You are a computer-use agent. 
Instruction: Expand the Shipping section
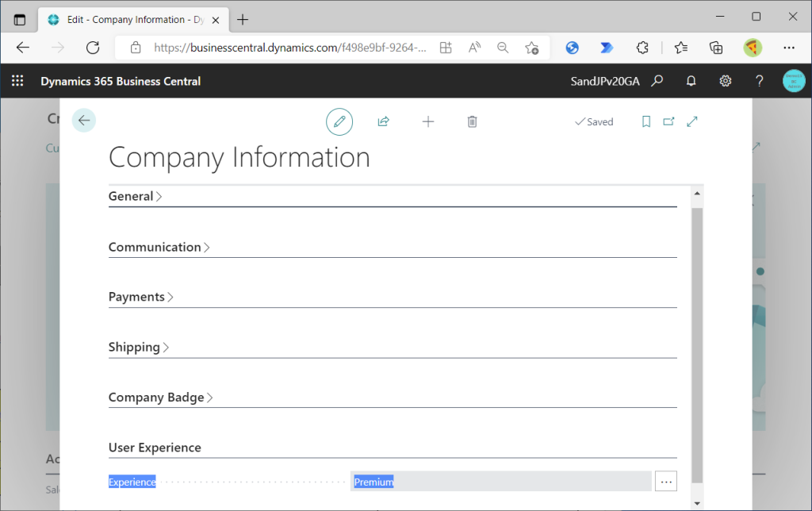pos(139,348)
